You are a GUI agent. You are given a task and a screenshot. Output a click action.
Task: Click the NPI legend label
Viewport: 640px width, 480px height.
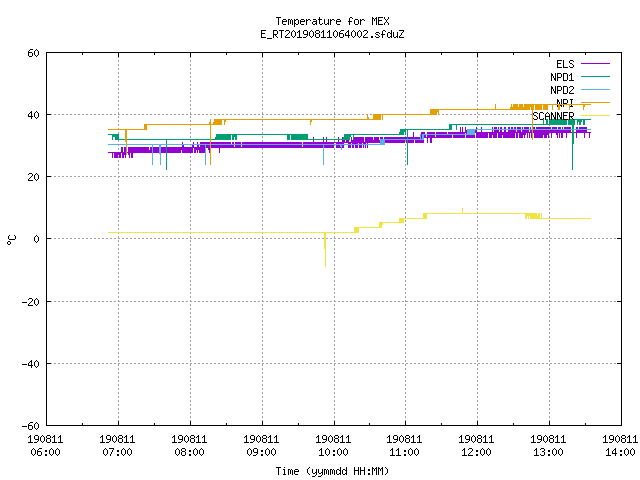565,103
